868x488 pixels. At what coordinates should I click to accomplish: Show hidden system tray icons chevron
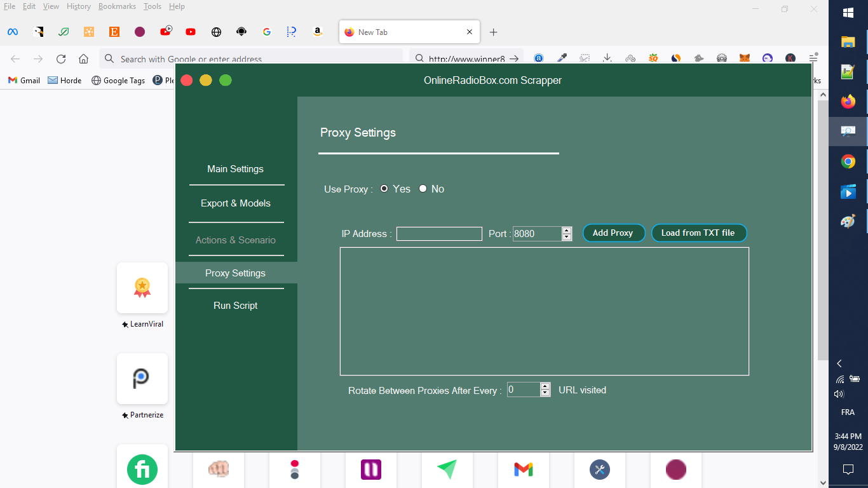[x=839, y=363]
